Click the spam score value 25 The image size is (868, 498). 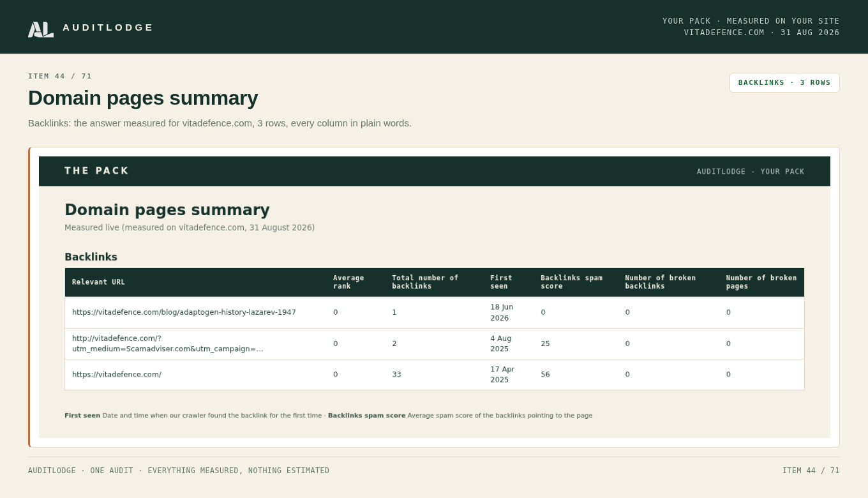pos(545,343)
